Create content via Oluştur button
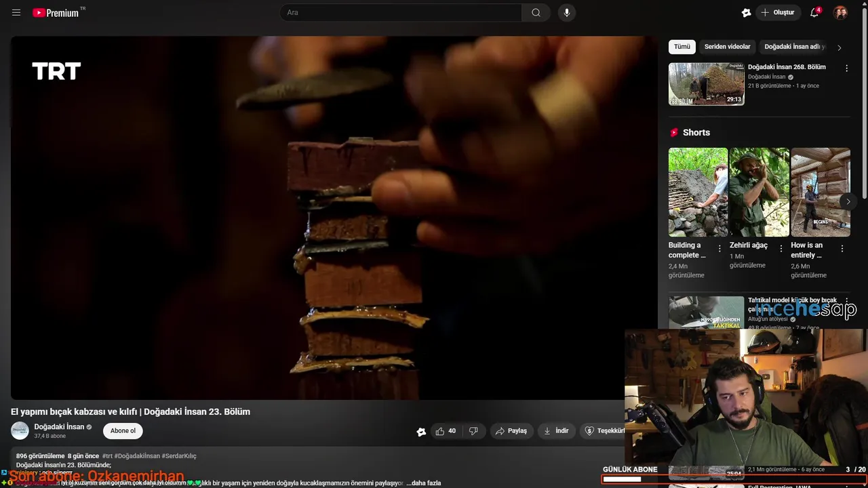 (x=778, y=13)
